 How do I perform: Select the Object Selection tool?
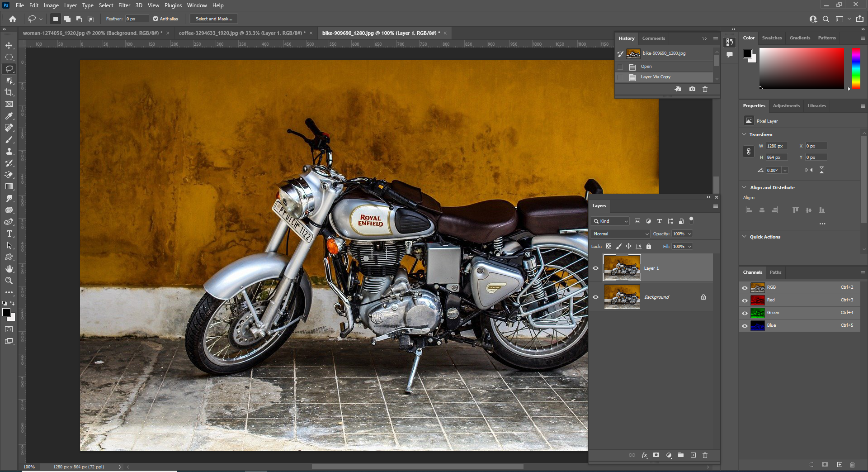point(9,81)
